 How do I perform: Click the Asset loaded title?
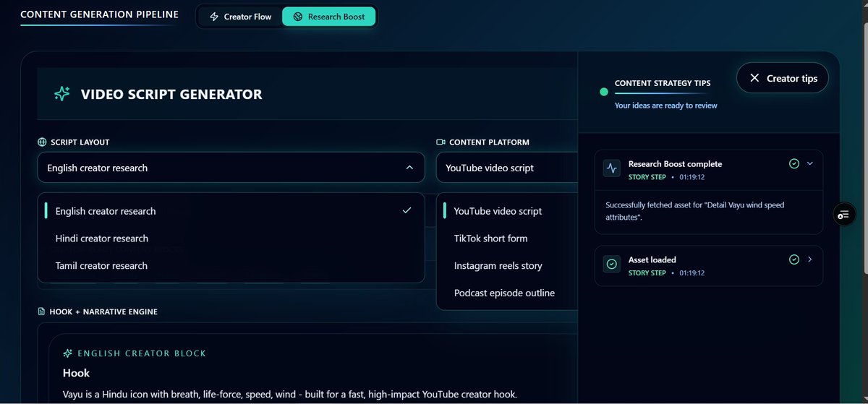tap(652, 259)
